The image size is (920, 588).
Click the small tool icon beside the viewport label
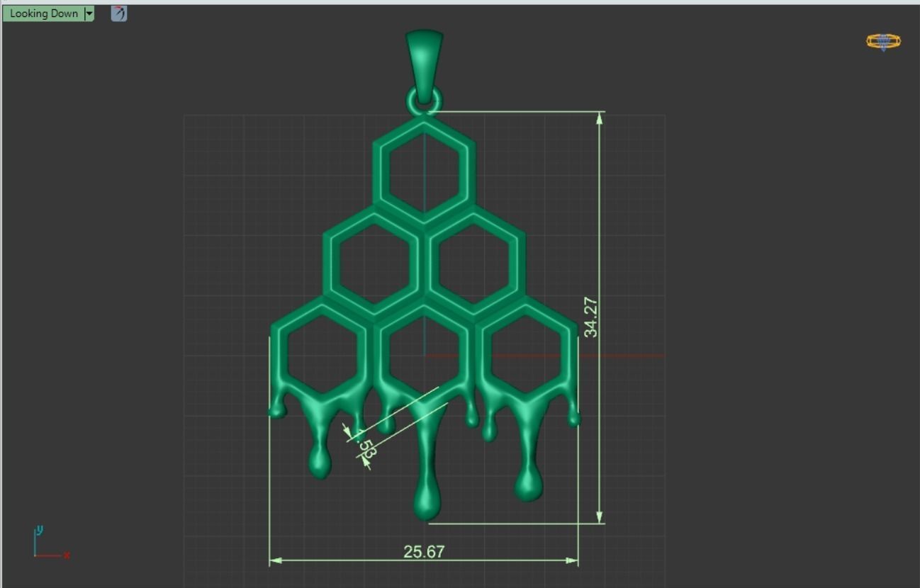[x=119, y=13]
